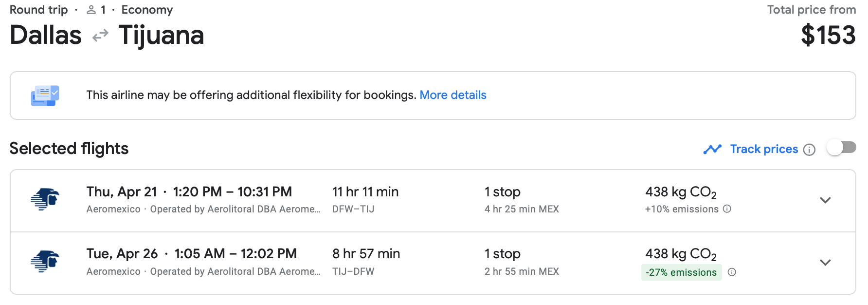Click the Tijuana destination heading

pos(161,36)
